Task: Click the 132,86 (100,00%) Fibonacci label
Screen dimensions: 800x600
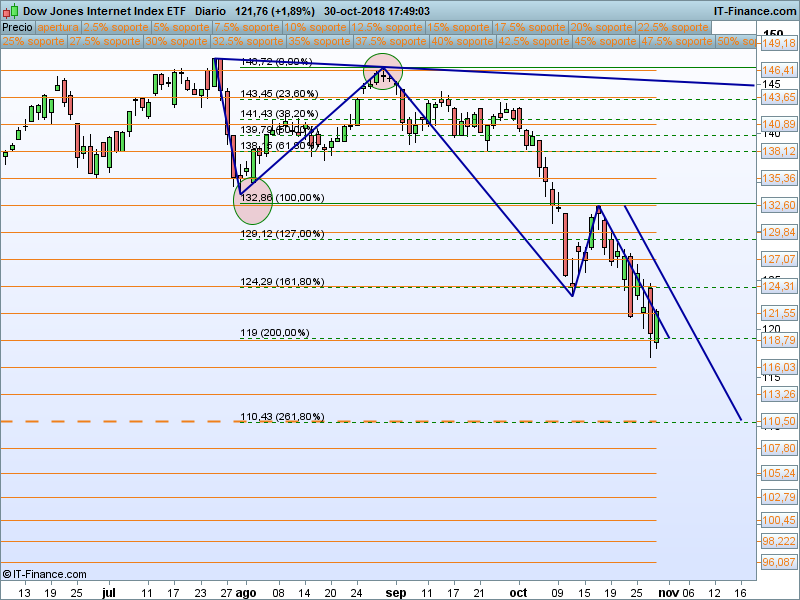Action: pyautogui.click(x=282, y=197)
